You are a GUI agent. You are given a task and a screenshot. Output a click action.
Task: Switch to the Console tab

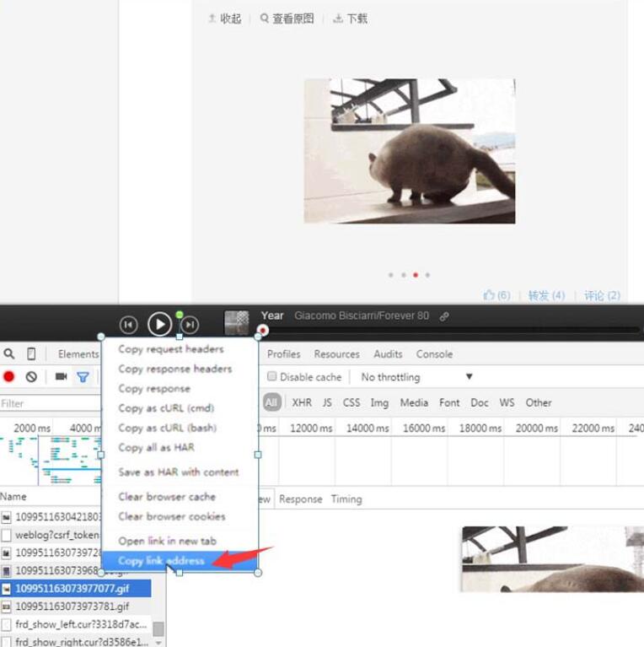click(x=434, y=354)
